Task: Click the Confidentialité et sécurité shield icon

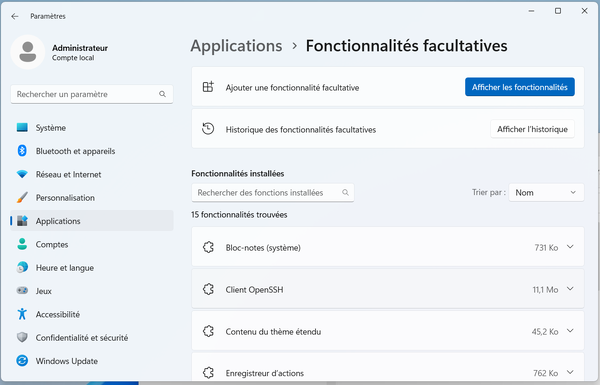Action: coord(22,337)
